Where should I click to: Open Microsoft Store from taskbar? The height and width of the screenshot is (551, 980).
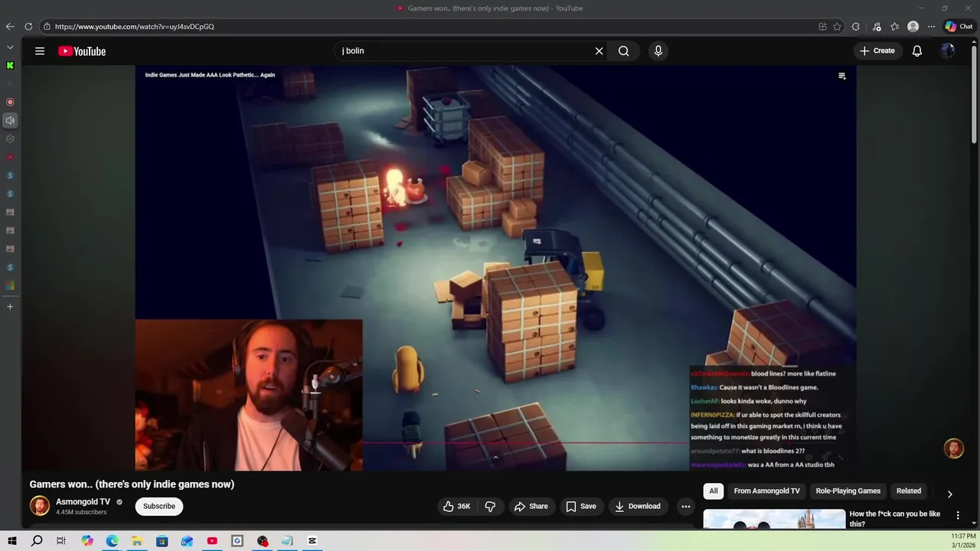(x=162, y=541)
